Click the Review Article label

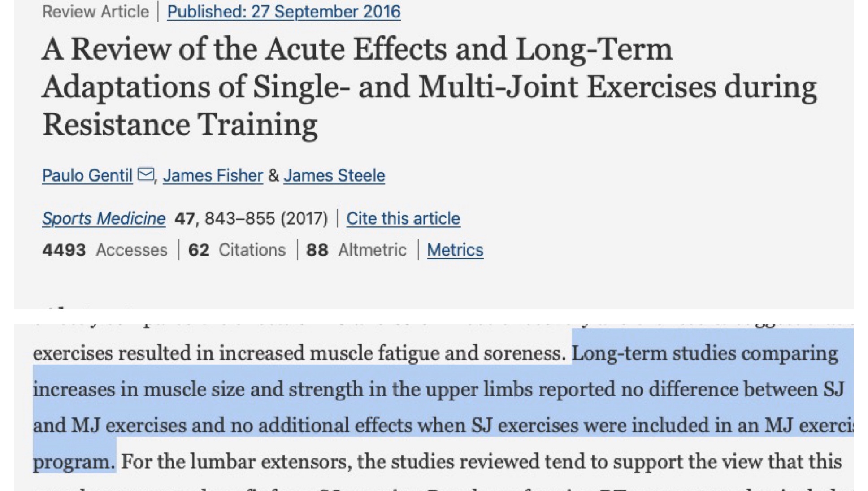(x=95, y=12)
